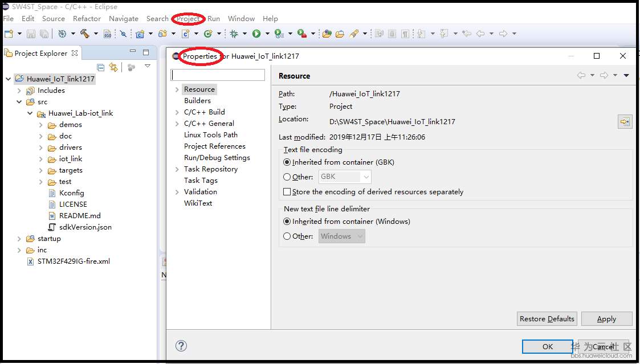Minimize the Project Explorer panel
640x364 pixels.
click(x=133, y=52)
